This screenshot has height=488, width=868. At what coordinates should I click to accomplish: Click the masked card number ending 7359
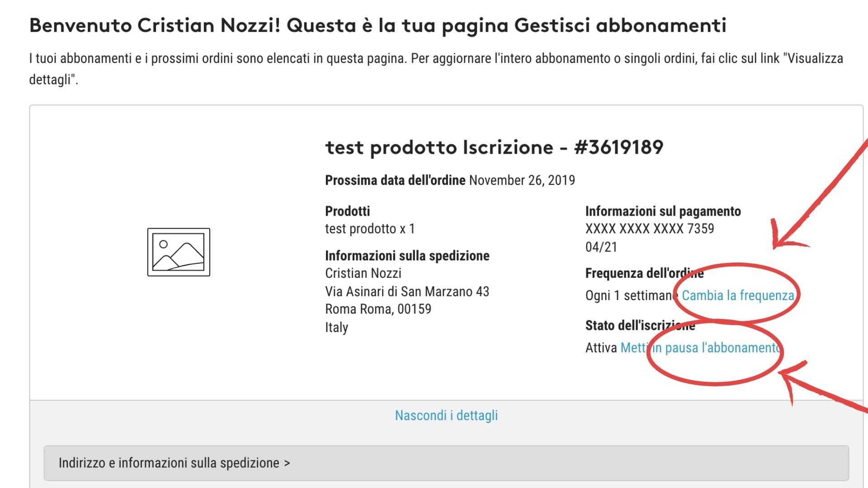pyautogui.click(x=650, y=229)
